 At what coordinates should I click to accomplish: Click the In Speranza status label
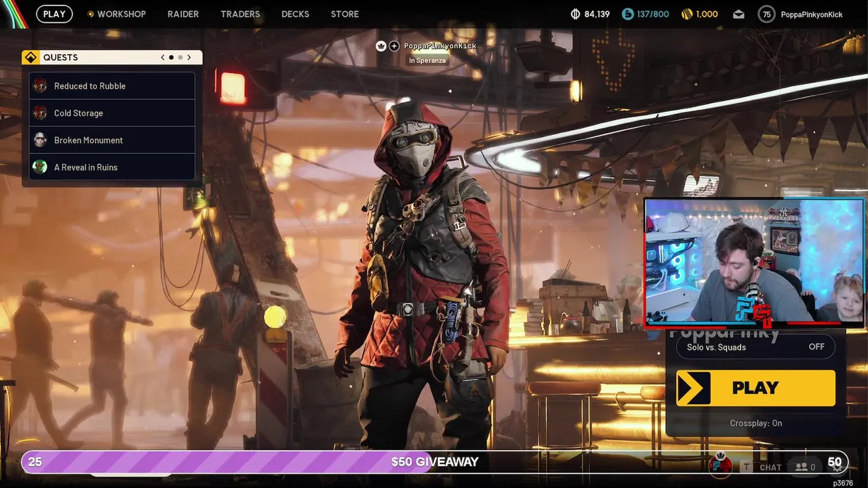427,60
